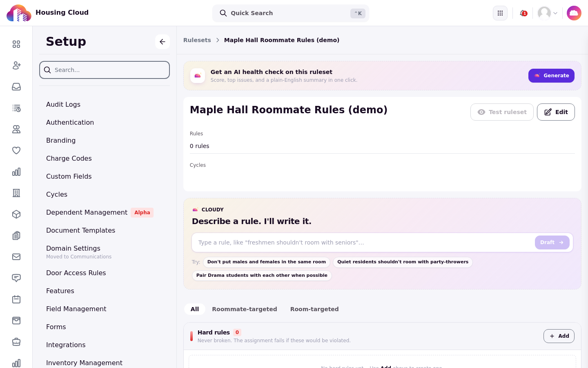This screenshot has width=588, height=368.
Task: Click the Draft rule button
Action: click(552, 242)
